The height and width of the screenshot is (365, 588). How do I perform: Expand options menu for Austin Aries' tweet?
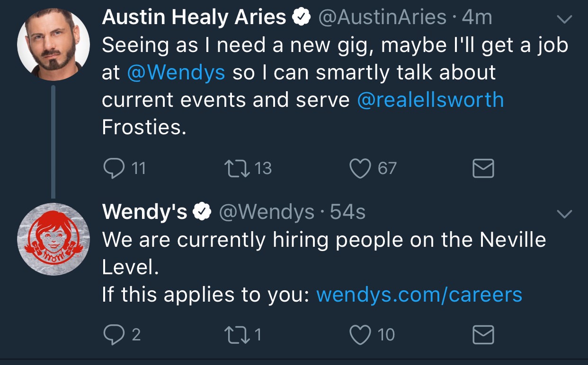coord(563,20)
